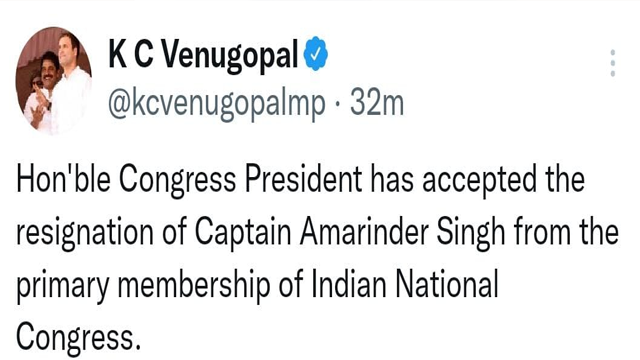
Task: Click the word Venugopal in the name
Action: point(229,56)
